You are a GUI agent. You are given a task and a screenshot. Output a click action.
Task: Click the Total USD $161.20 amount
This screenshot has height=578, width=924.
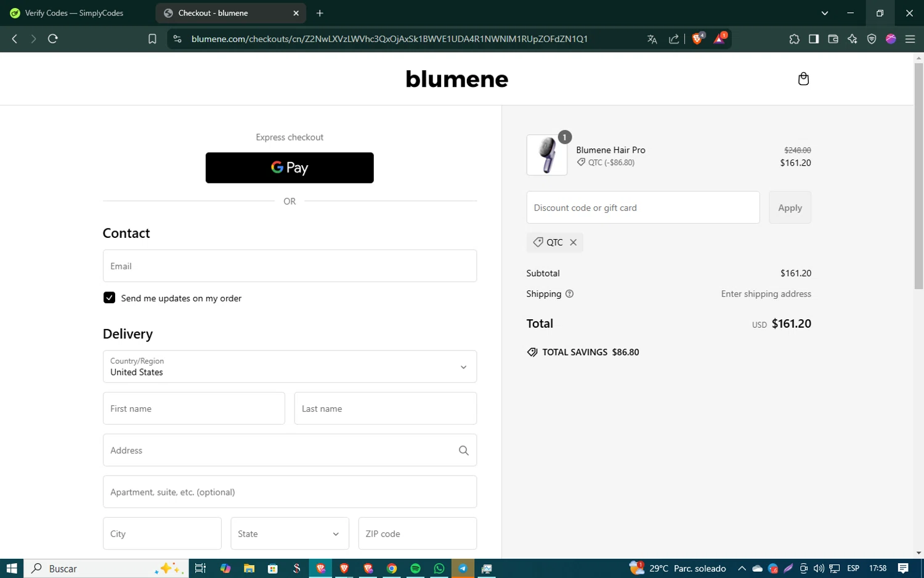(x=781, y=324)
